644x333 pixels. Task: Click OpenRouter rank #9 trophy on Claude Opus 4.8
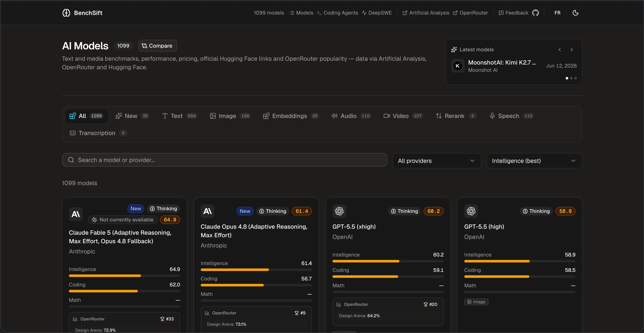click(x=300, y=313)
